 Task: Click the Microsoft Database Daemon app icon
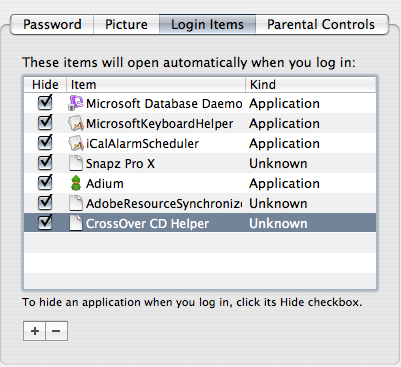pyautogui.click(x=76, y=103)
